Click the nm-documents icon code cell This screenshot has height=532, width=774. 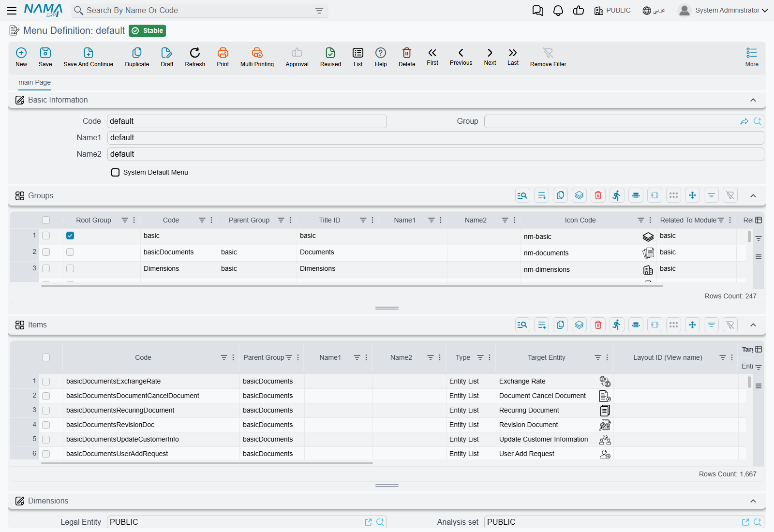tap(588, 253)
